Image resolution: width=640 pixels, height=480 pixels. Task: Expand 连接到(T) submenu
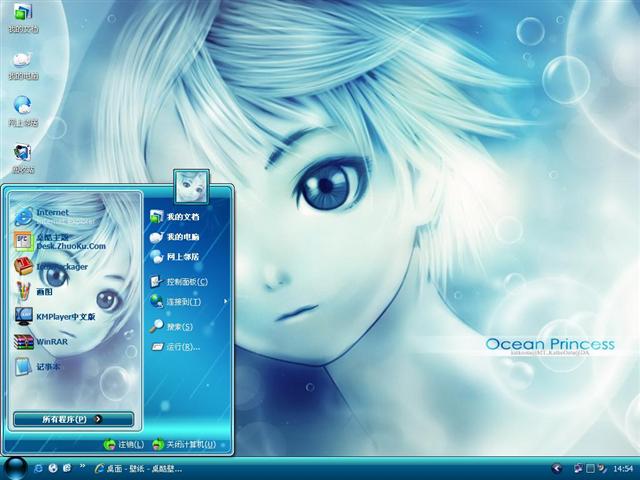(x=188, y=302)
